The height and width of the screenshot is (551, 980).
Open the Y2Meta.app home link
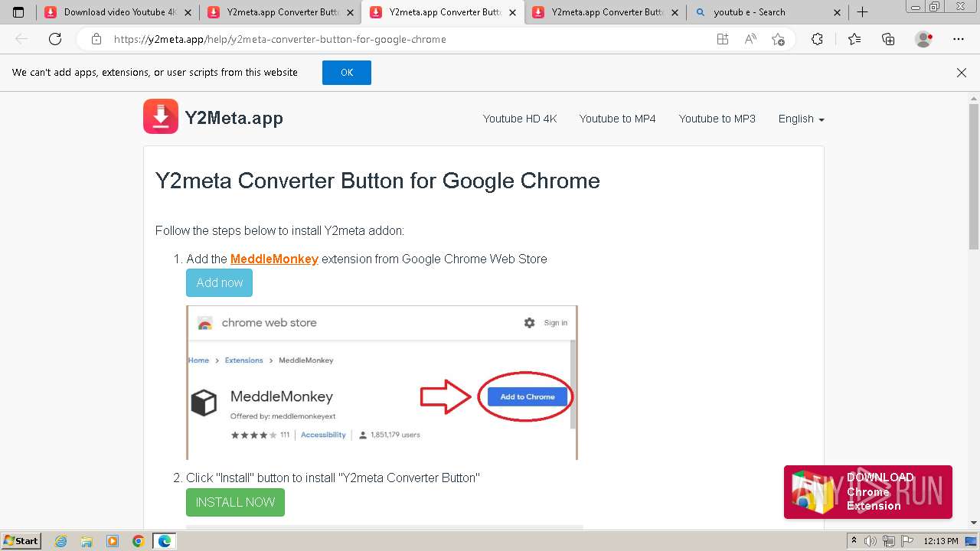[x=234, y=118]
